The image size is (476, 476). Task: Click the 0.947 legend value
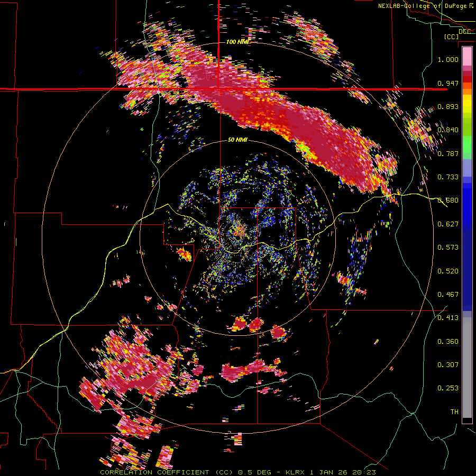(x=448, y=83)
